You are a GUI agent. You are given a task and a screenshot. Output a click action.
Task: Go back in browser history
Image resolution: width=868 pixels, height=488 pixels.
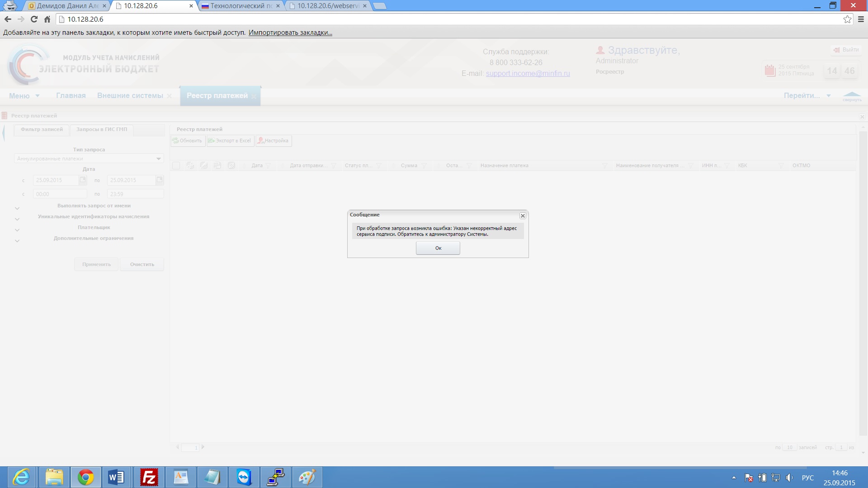[x=8, y=19]
